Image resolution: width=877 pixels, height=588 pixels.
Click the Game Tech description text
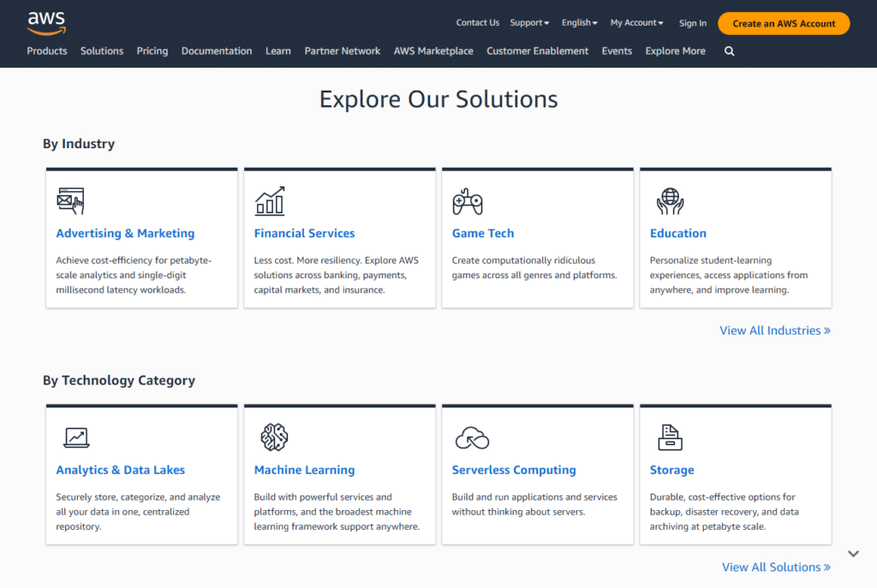(534, 268)
